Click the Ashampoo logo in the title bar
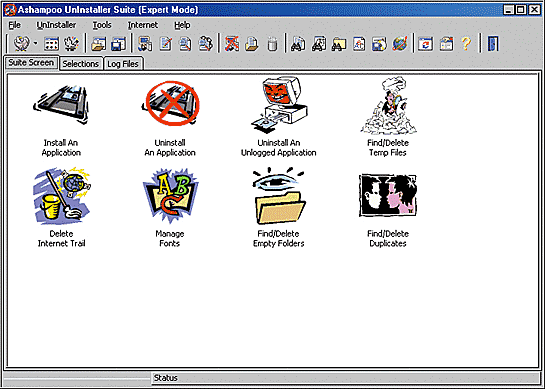The image size is (545, 389). coord(10,10)
